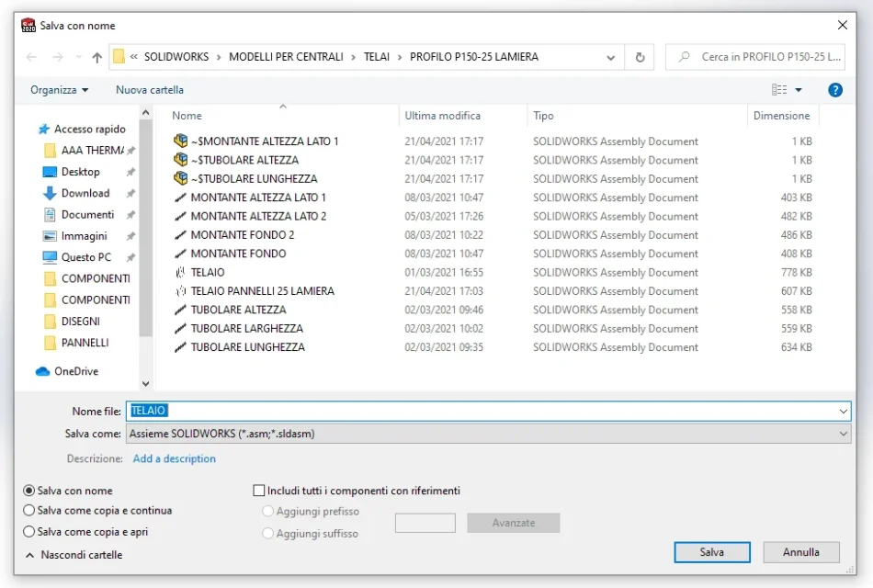
Task: Click the Download arrow icon in sidebar
Action: [x=50, y=193]
